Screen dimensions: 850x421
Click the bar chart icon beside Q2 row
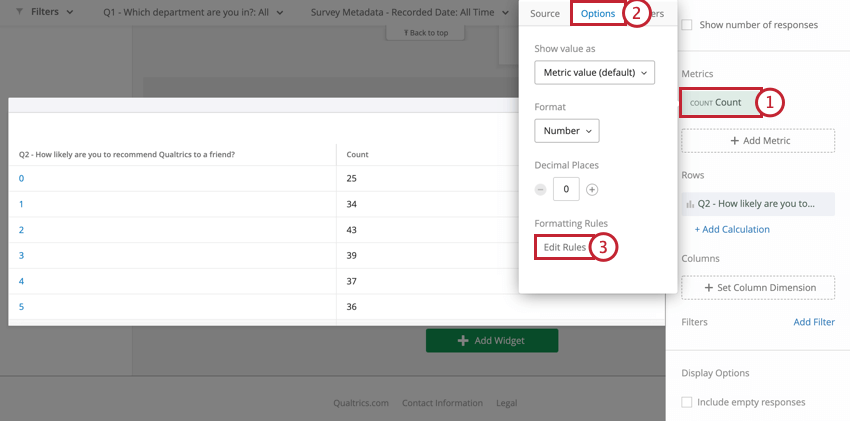pyautogui.click(x=690, y=204)
